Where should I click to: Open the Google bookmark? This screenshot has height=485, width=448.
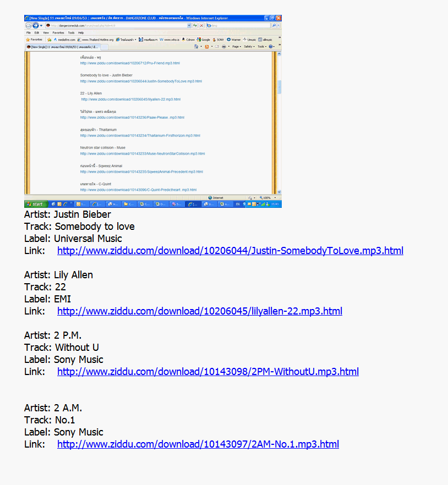coord(204,40)
